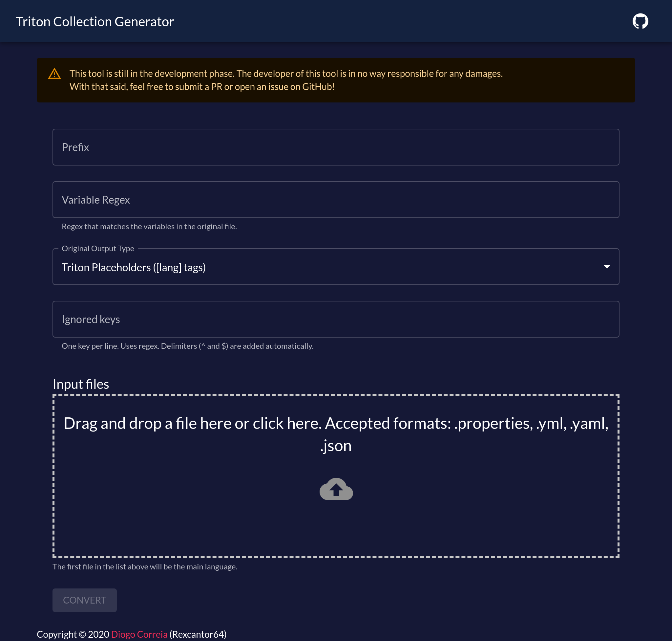Click the Ignored keys text area

(x=336, y=319)
